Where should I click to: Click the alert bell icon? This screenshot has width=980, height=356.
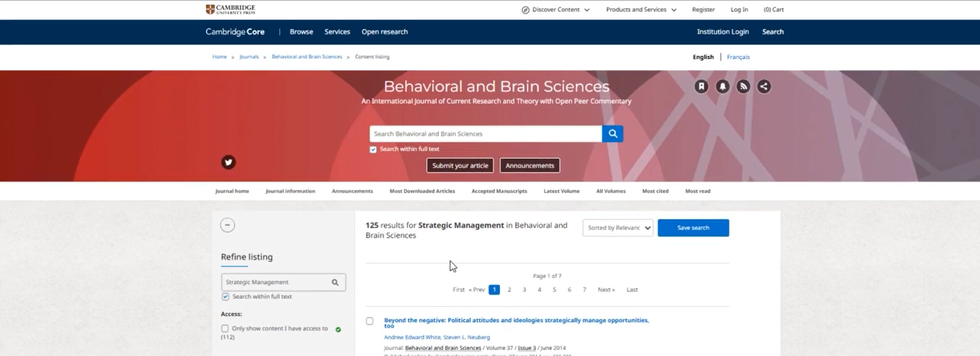pyautogui.click(x=722, y=87)
